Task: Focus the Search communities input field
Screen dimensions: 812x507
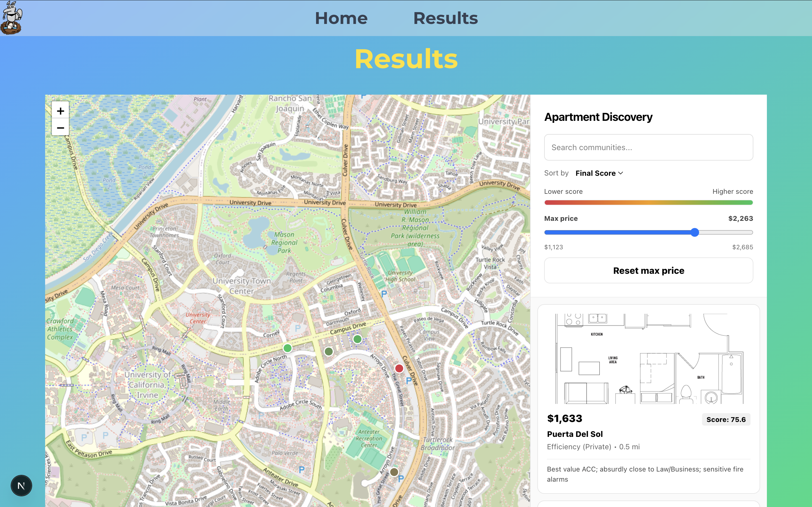Action: tap(648, 148)
